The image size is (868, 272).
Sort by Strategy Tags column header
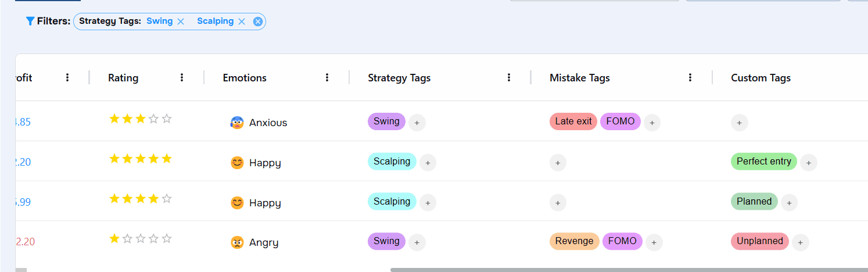tap(399, 78)
